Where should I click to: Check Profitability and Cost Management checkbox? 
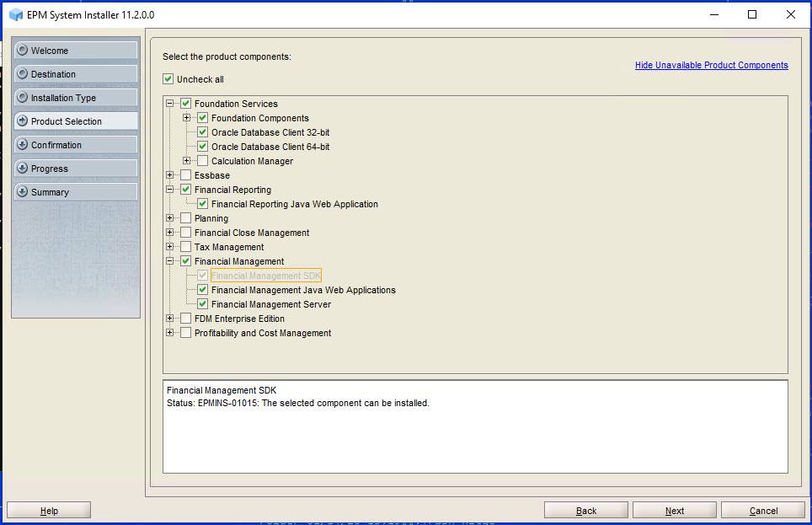(x=186, y=333)
